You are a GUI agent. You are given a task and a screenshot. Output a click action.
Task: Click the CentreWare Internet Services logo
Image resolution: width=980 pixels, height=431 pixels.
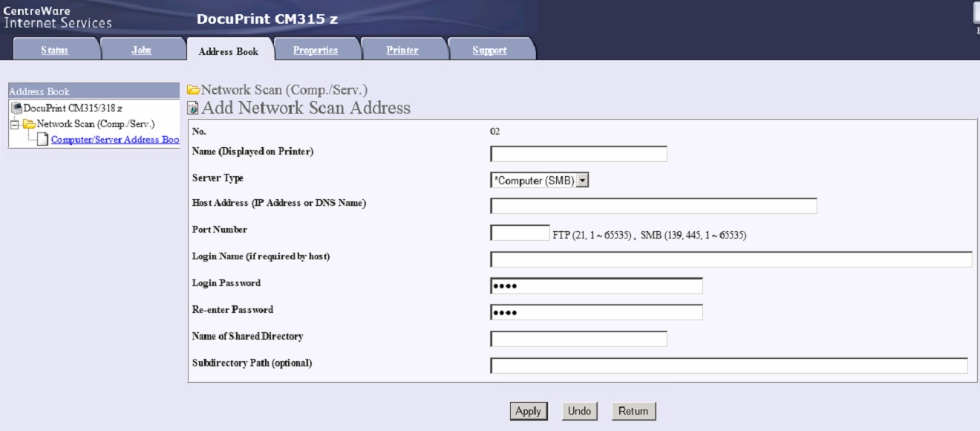(57, 17)
